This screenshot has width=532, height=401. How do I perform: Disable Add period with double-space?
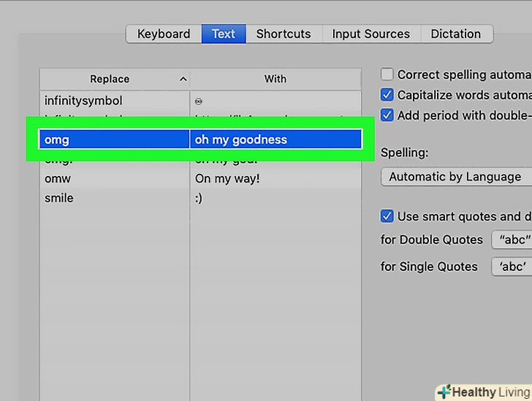click(387, 115)
